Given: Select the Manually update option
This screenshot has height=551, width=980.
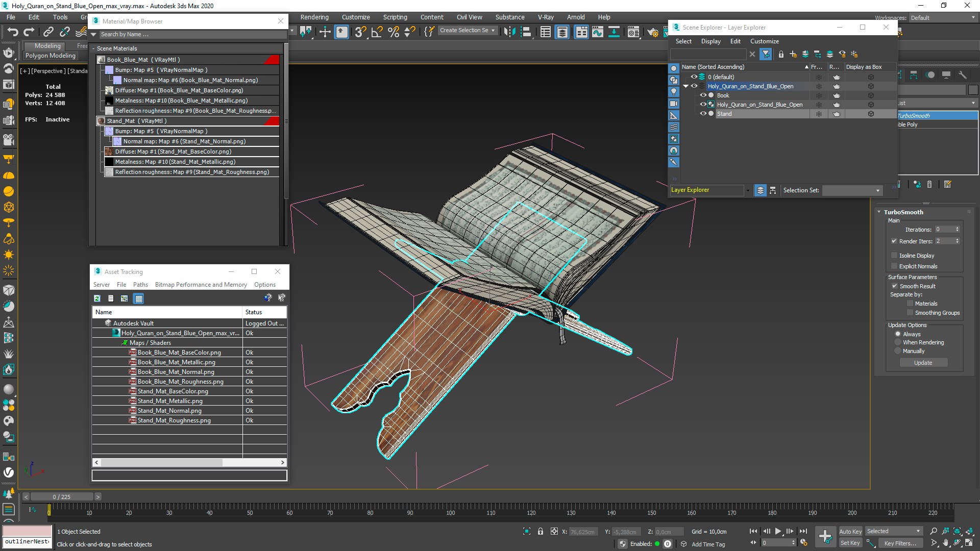Looking at the screenshot, I should 898,351.
